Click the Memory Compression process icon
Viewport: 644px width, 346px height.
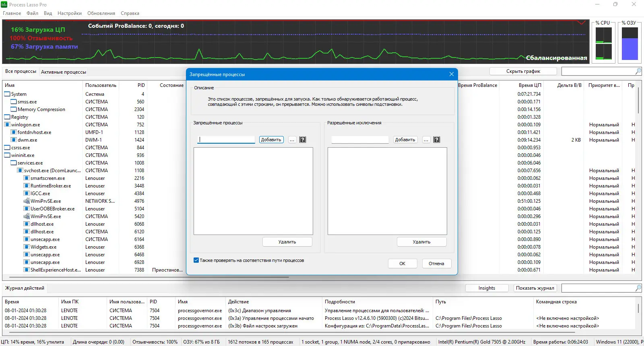point(14,109)
